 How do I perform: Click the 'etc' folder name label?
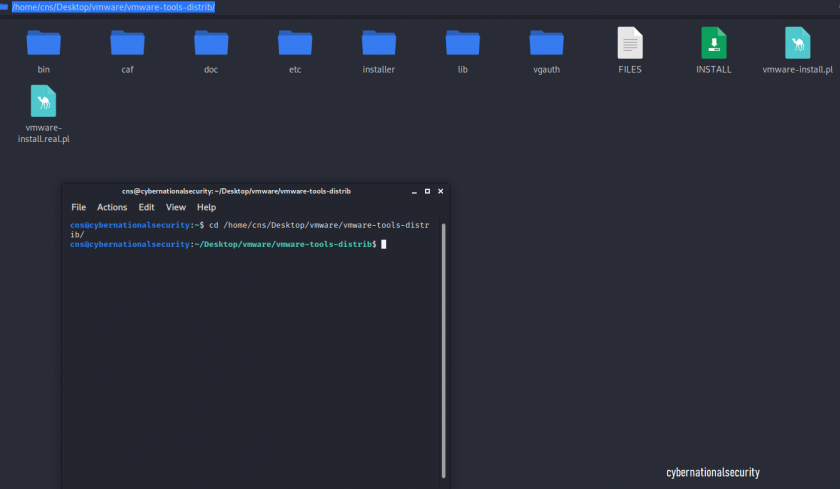point(295,70)
